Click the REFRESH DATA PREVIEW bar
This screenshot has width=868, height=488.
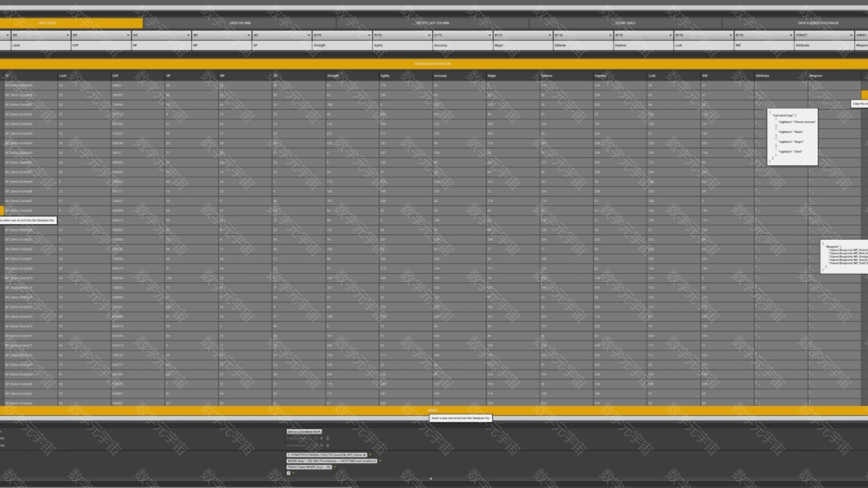pyautogui.click(x=433, y=64)
